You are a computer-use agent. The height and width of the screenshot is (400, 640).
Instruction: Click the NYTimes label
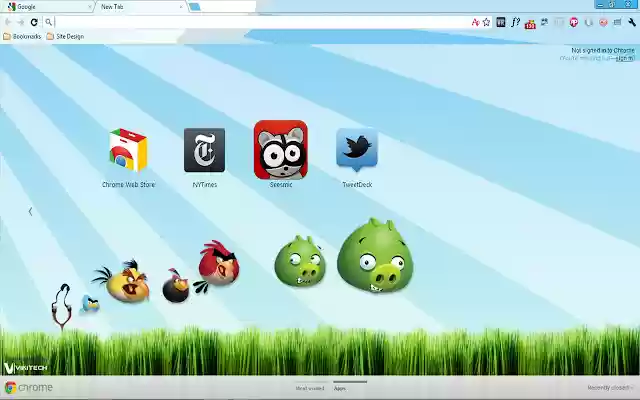204,184
